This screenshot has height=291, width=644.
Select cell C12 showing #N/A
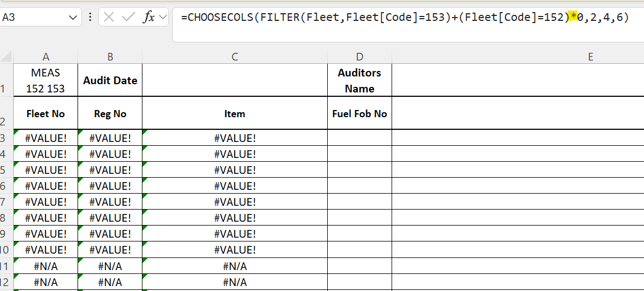pyautogui.click(x=235, y=282)
